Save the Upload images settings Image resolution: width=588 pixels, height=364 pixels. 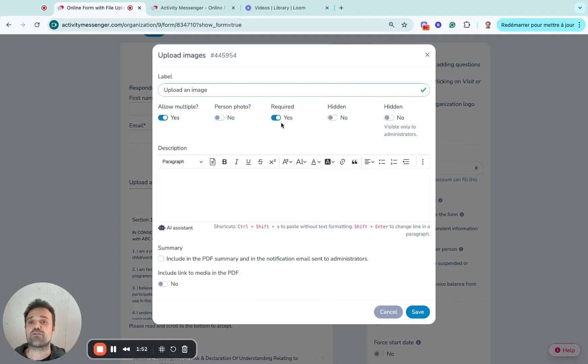click(417, 312)
